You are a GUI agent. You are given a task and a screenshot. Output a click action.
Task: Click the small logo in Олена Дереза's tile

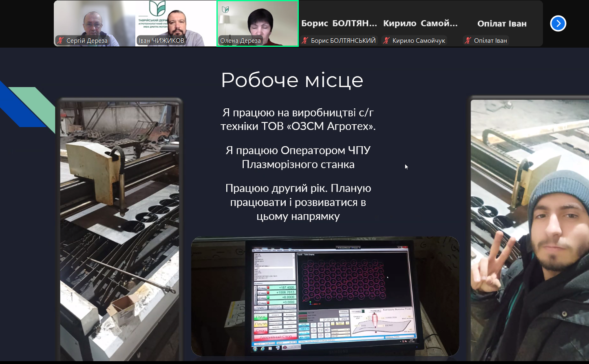click(x=225, y=9)
